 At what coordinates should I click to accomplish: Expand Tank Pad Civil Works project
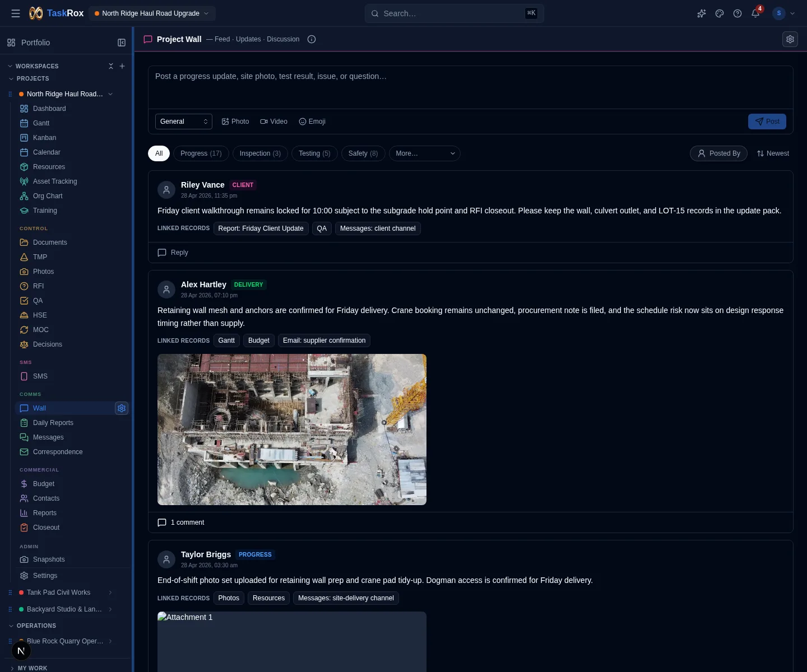(x=110, y=592)
